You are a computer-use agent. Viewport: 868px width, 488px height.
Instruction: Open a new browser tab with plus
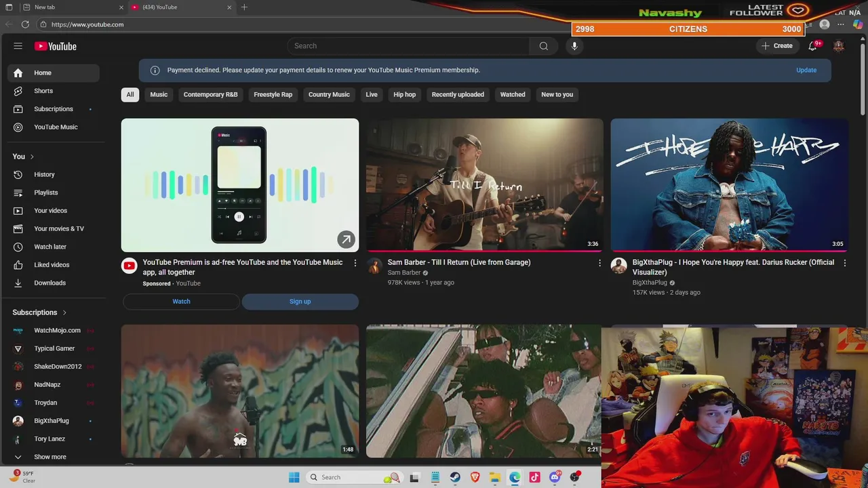244,7
